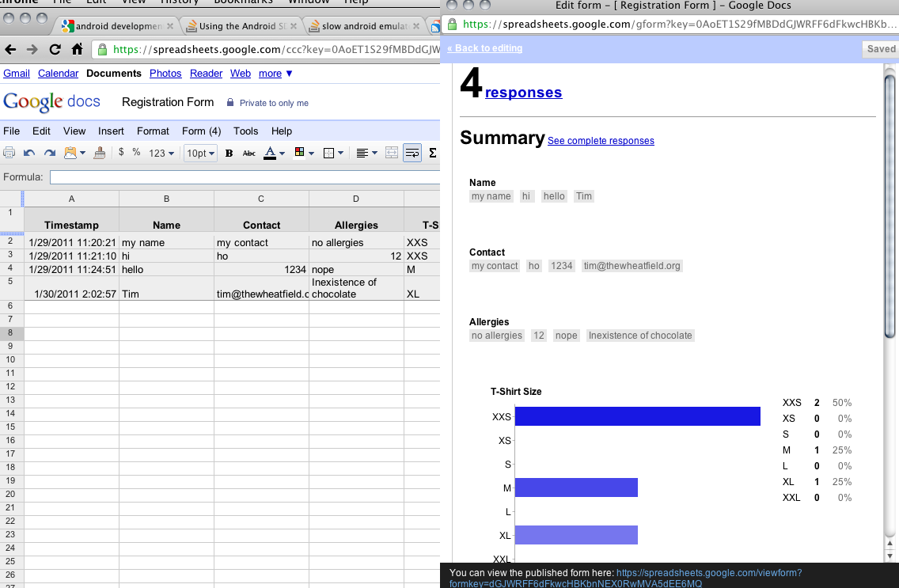Click the merge cells icon

[391, 153]
